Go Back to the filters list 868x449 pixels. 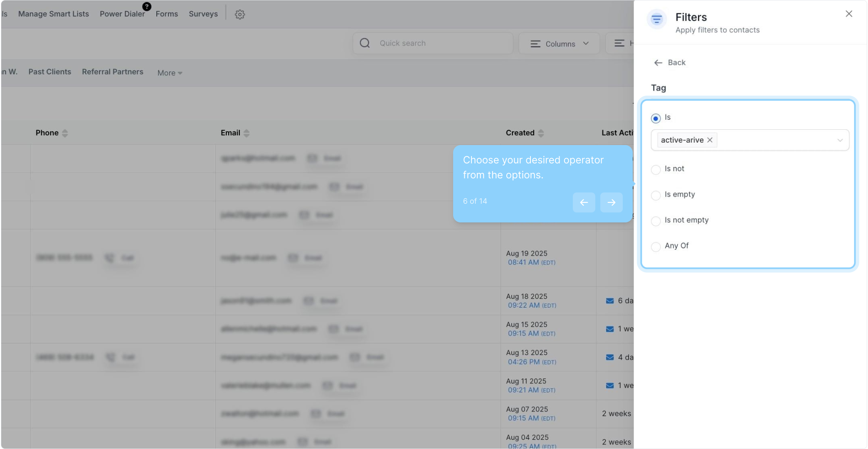pyautogui.click(x=669, y=63)
